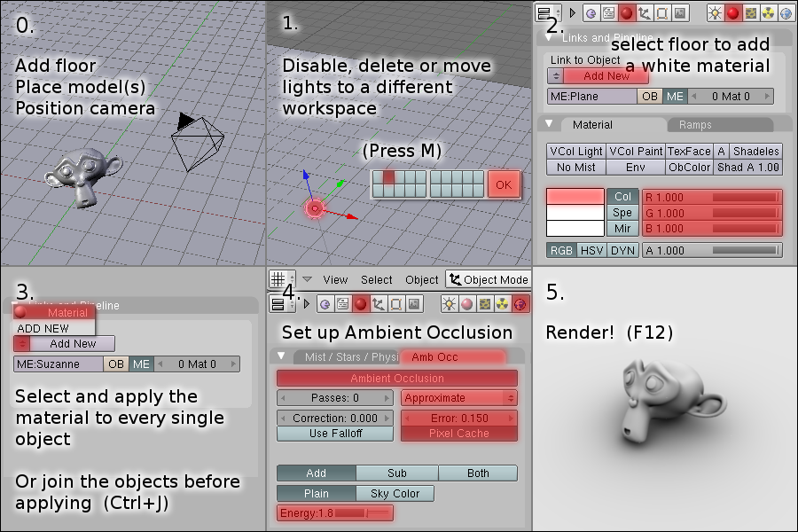Open Logic context icon below the View menu

[x=325, y=304]
